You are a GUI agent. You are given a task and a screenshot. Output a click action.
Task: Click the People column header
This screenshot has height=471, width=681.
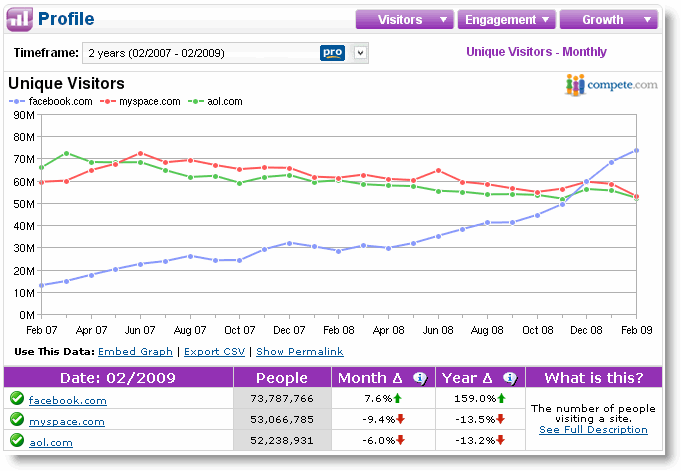(x=282, y=378)
